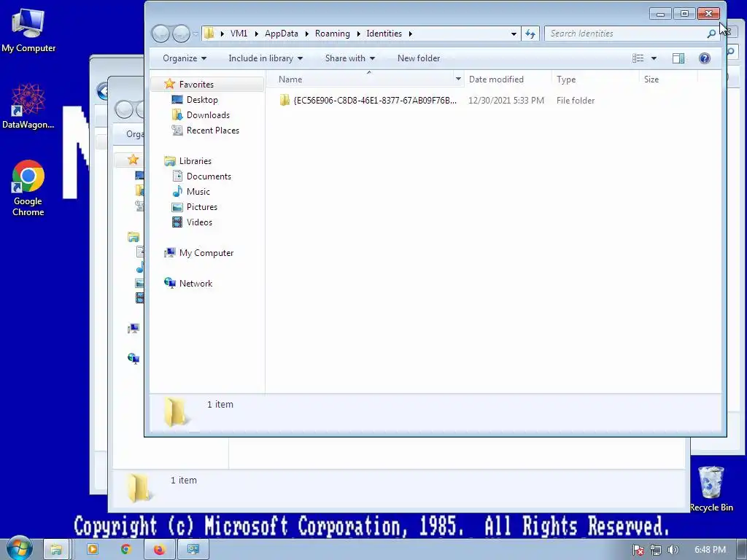747x560 pixels.
Task: Click the search magnifier icon
Action: click(x=711, y=34)
